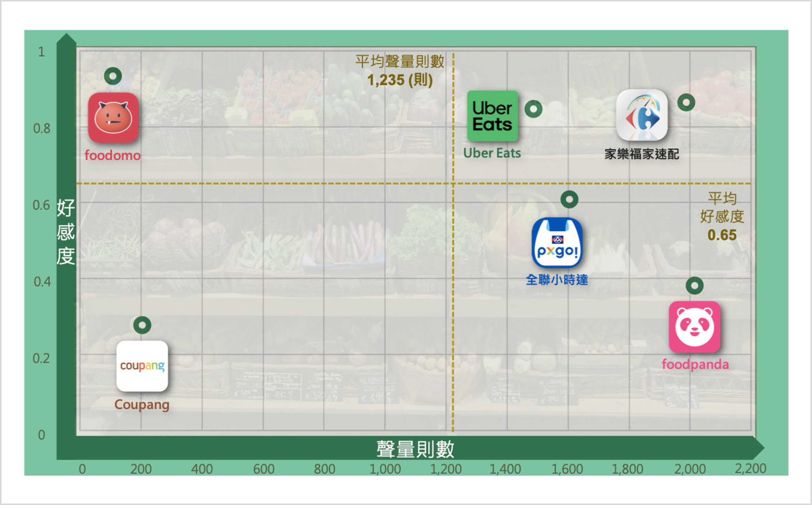The height and width of the screenshot is (505, 812).
Task: Click the Carrefour 家樂福家速配 app icon
Action: 642,115
